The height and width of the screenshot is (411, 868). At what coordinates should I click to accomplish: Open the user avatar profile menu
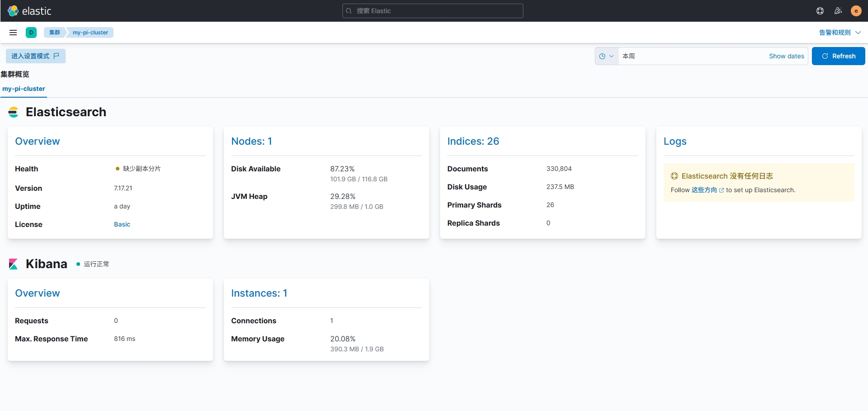coord(856,10)
